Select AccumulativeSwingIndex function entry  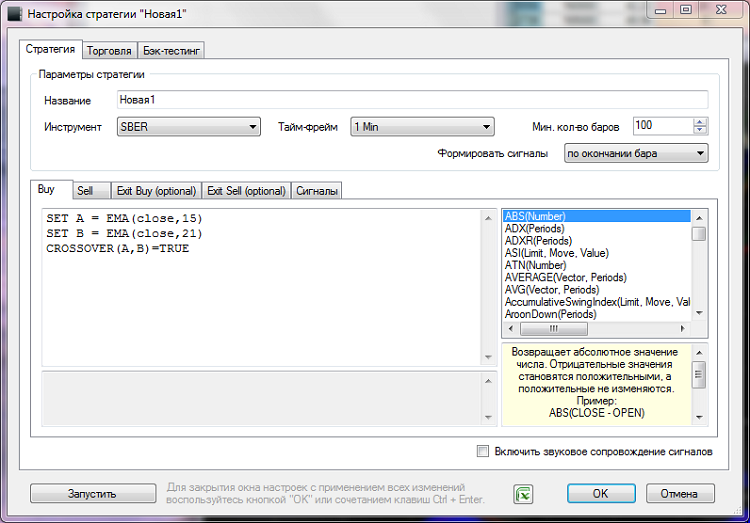pyautogui.click(x=596, y=302)
